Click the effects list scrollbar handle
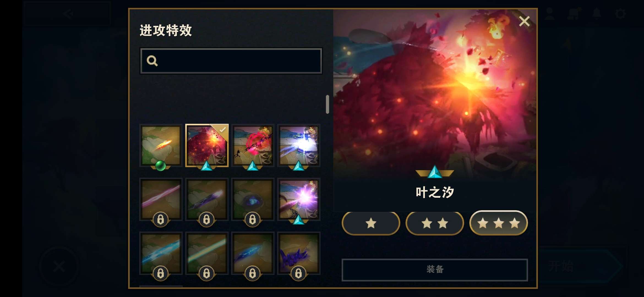This screenshot has height=297, width=644. tap(328, 104)
